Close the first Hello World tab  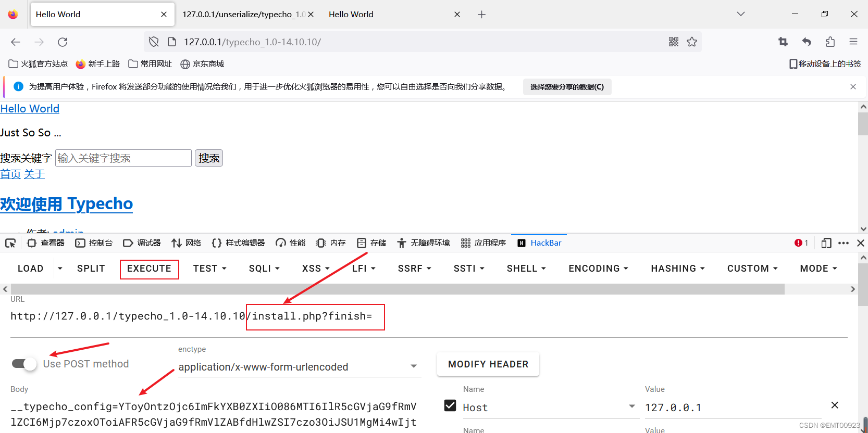coord(164,15)
